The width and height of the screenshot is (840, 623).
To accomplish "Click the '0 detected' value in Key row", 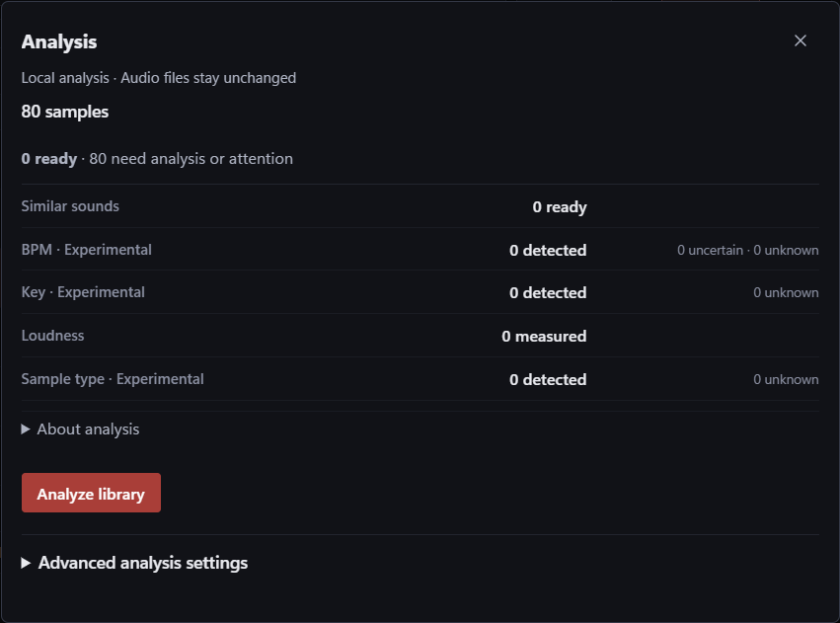I will pos(548,293).
